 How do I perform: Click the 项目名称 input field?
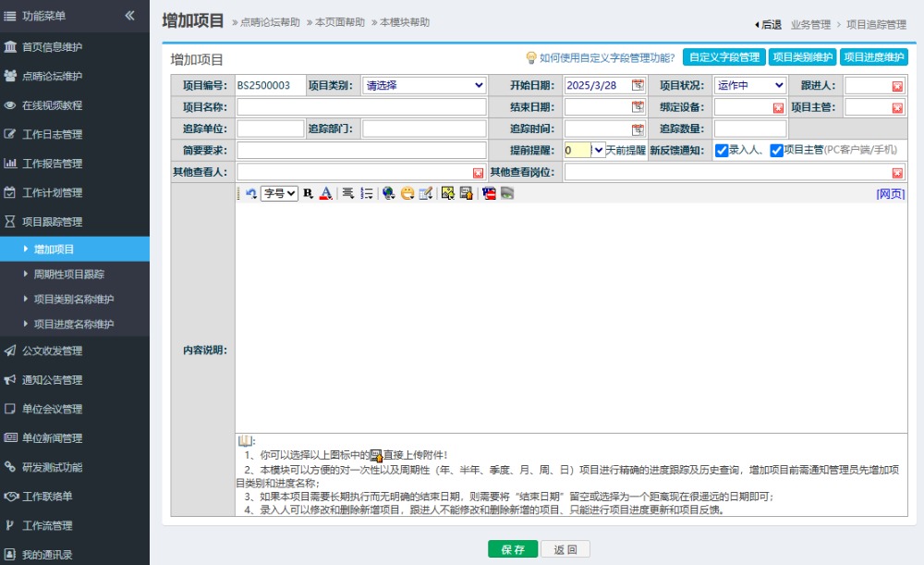pyautogui.click(x=361, y=107)
